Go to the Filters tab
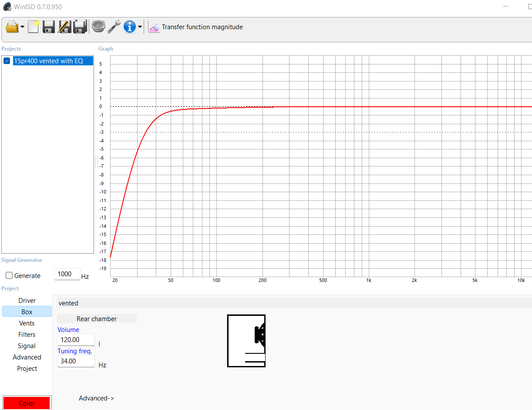The image size is (532, 410). click(27, 335)
